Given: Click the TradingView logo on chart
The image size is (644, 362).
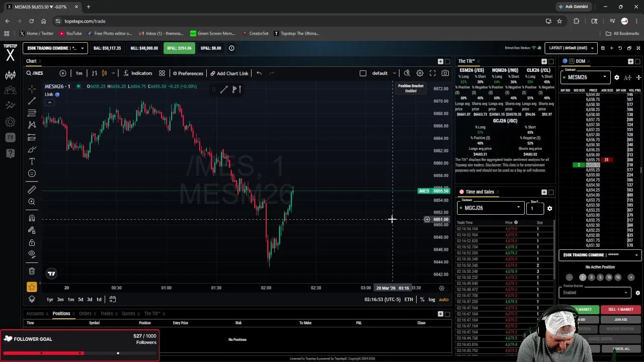Looking at the screenshot, I should coord(51,274).
